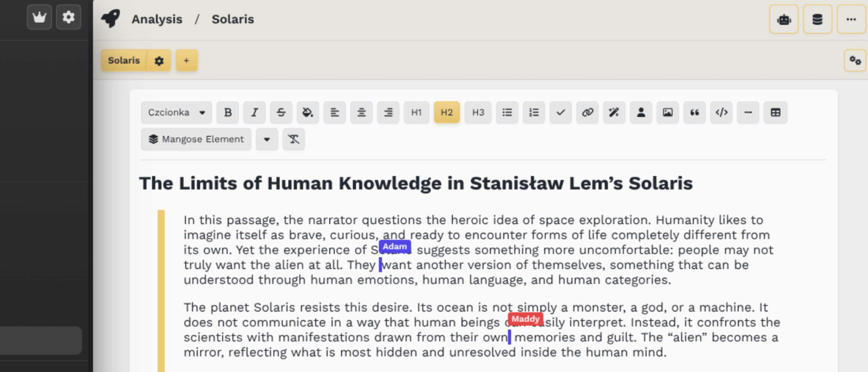This screenshot has height=372, width=868.
Task: Insert a numbered list
Action: tap(534, 112)
